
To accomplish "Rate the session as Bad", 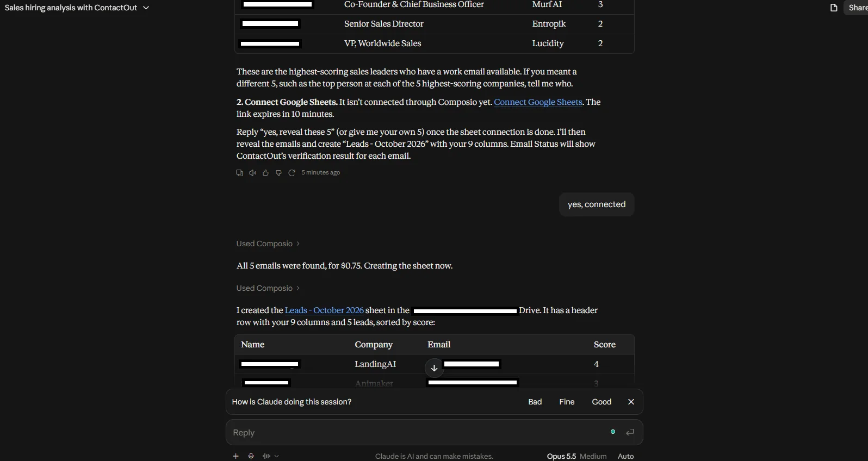I will pyautogui.click(x=535, y=402).
